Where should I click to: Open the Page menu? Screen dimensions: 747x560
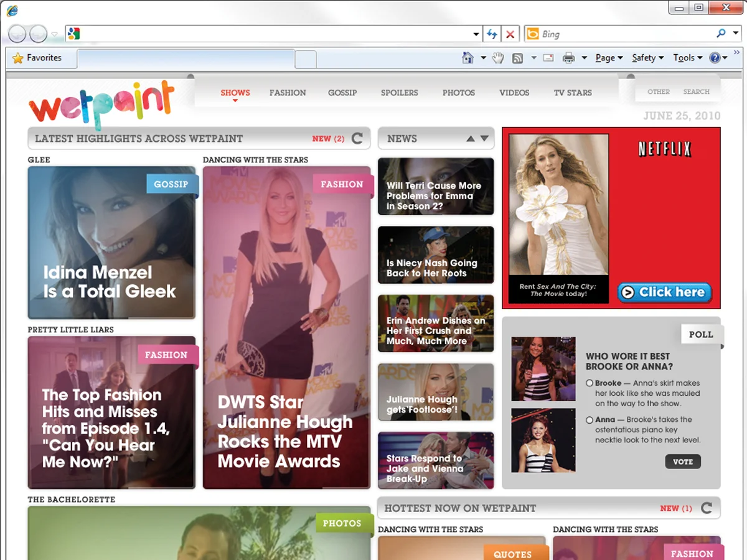(x=609, y=58)
